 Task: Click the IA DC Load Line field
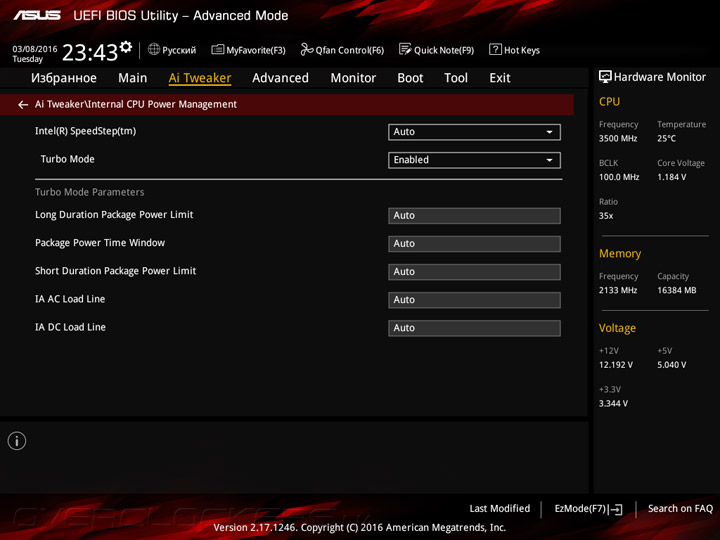coord(474,328)
